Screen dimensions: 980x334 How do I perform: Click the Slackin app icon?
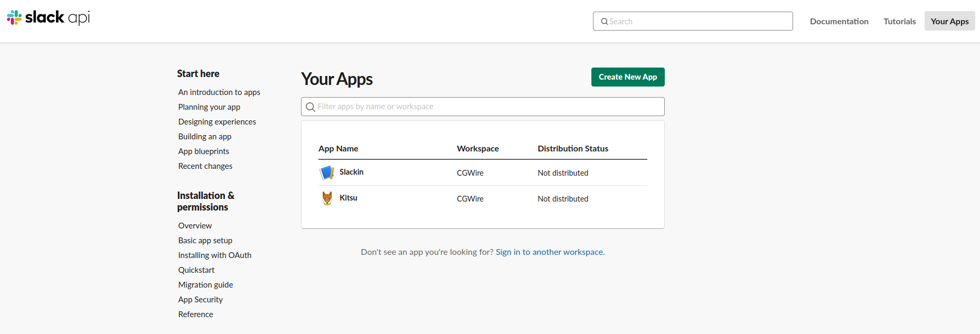[327, 173]
